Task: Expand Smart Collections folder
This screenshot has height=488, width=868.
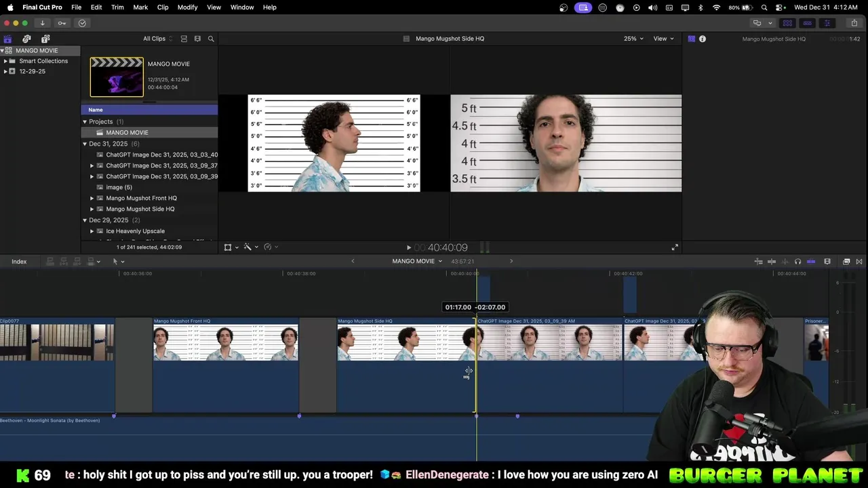Action: [x=5, y=61]
